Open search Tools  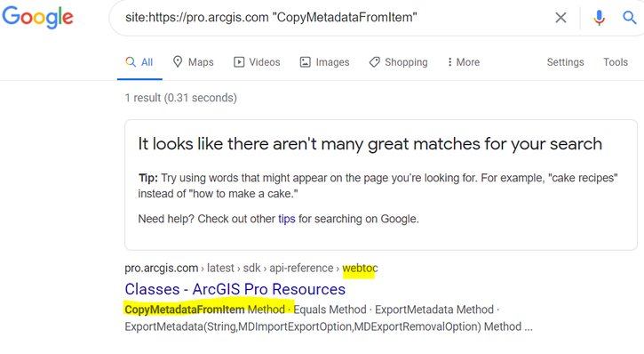coord(616,62)
